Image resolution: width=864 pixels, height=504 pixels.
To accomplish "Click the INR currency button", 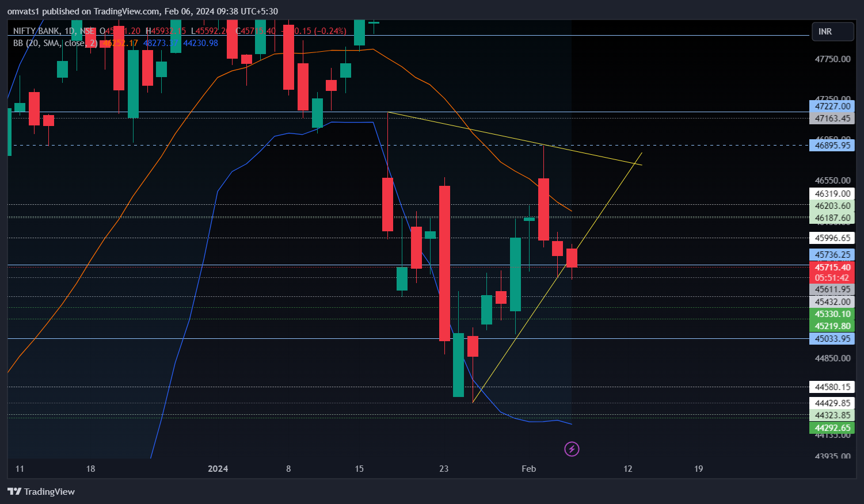I will pyautogui.click(x=832, y=32).
